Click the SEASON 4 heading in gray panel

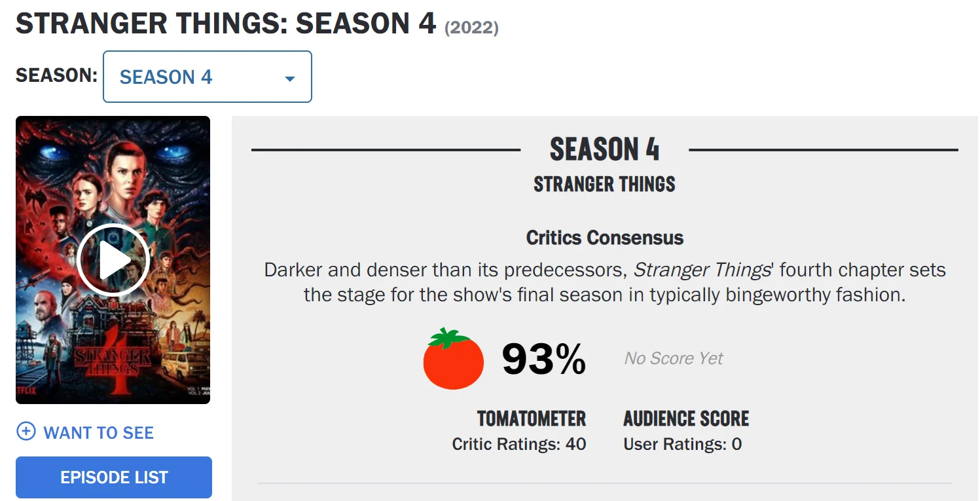tap(604, 150)
